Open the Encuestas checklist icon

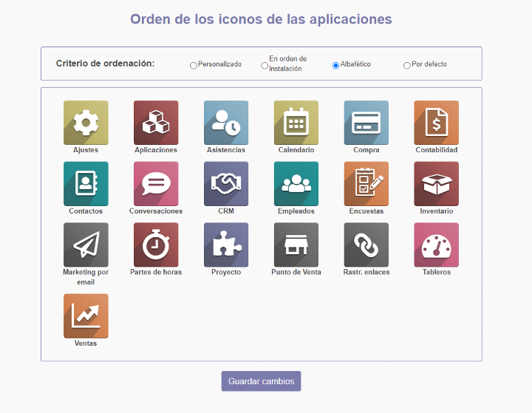(366, 183)
